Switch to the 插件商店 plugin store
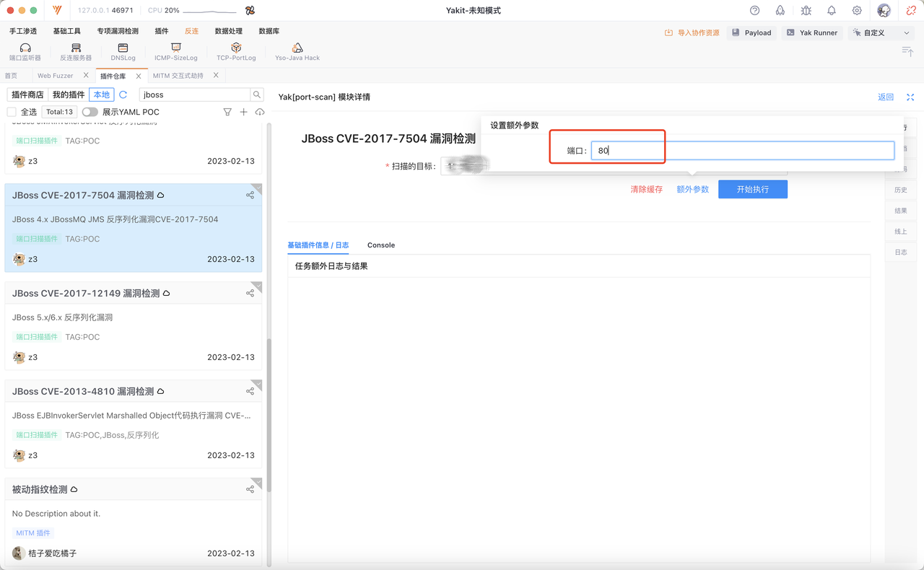Viewport: 924px width, 570px height. pyautogui.click(x=28, y=95)
